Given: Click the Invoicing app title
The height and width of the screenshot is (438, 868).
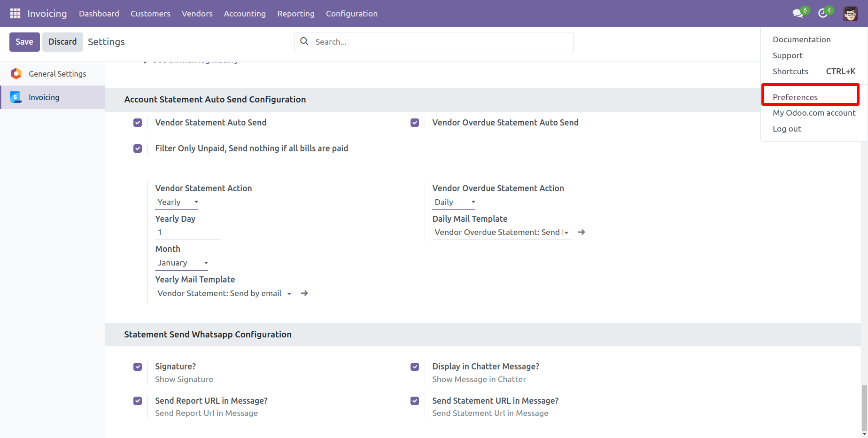Looking at the screenshot, I should coord(47,14).
